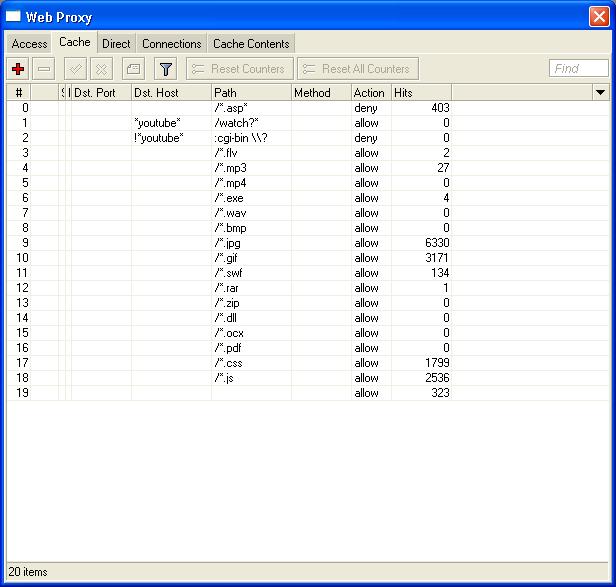The image size is (616, 587).
Task: Select the /*.js rule row
Action: (308, 378)
